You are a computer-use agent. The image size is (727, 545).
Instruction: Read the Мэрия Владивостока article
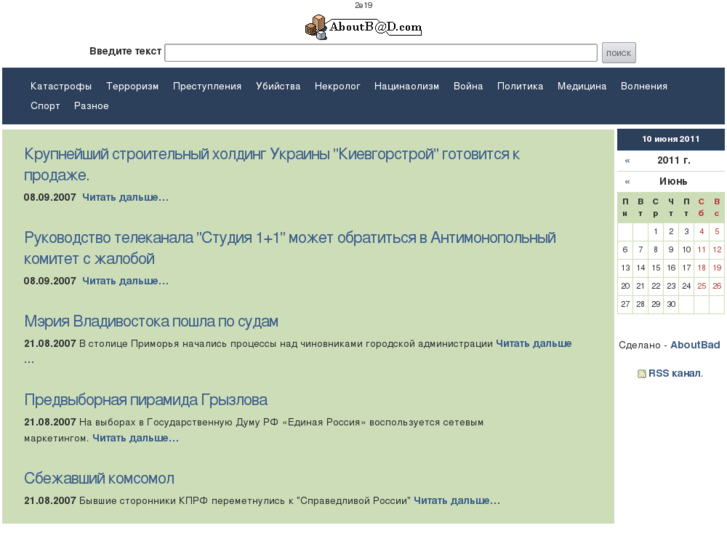pyautogui.click(x=151, y=321)
